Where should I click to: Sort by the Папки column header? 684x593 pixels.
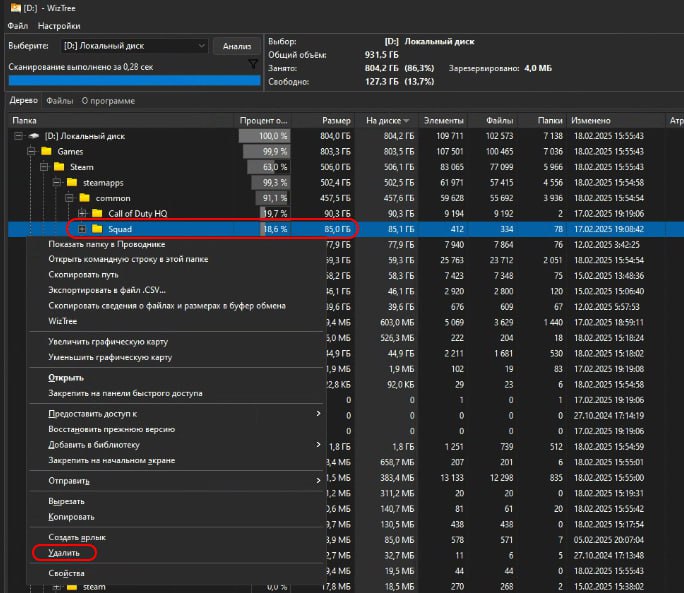[542, 120]
